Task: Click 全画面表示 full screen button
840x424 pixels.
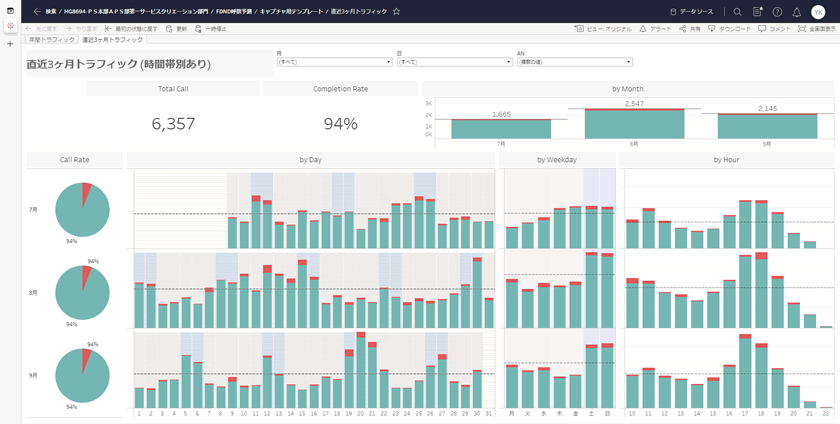Action: [817, 29]
